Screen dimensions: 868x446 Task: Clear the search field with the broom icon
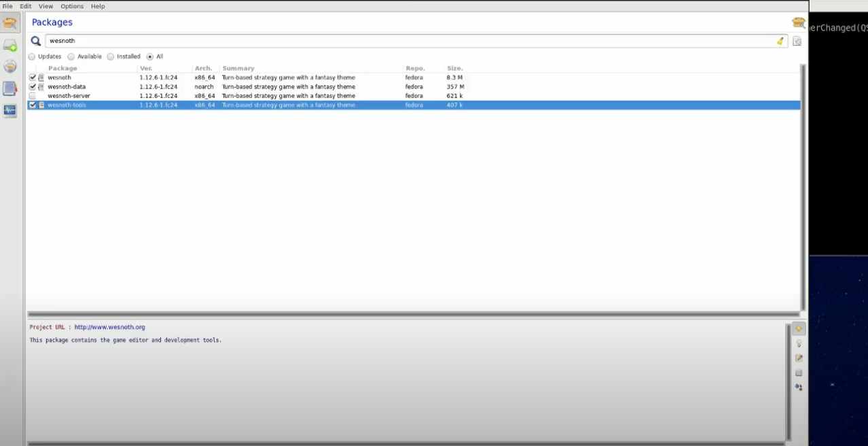[780, 41]
